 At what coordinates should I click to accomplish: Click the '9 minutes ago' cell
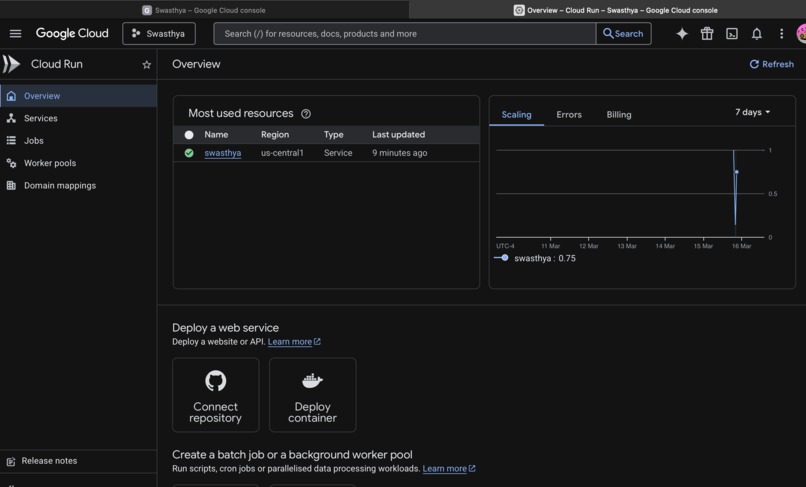coord(399,153)
